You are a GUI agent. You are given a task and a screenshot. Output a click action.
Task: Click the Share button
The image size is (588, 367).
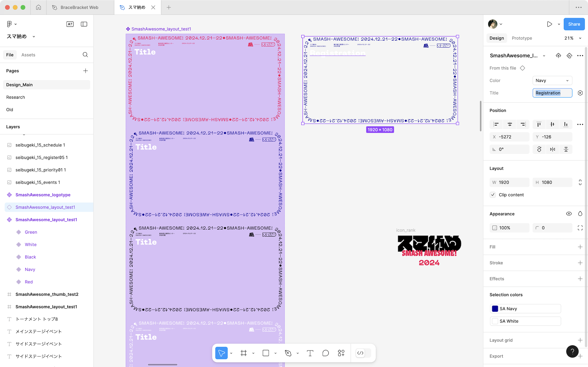coord(574,24)
